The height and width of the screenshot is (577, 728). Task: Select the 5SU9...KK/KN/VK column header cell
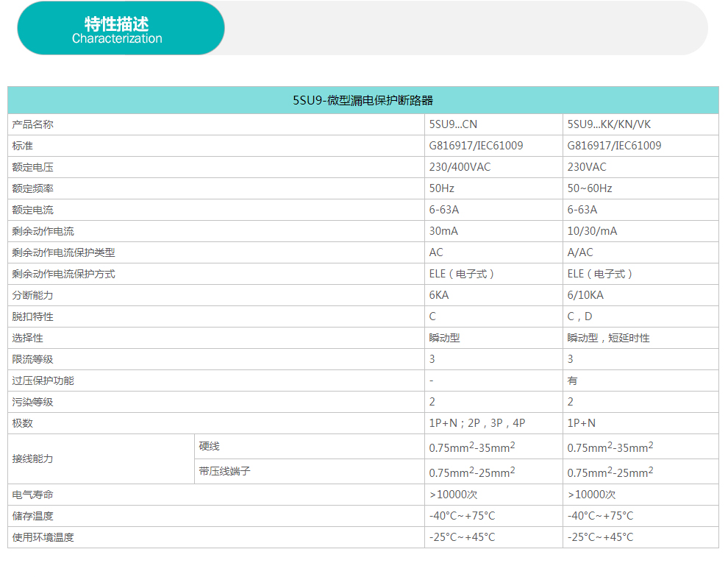pos(609,124)
